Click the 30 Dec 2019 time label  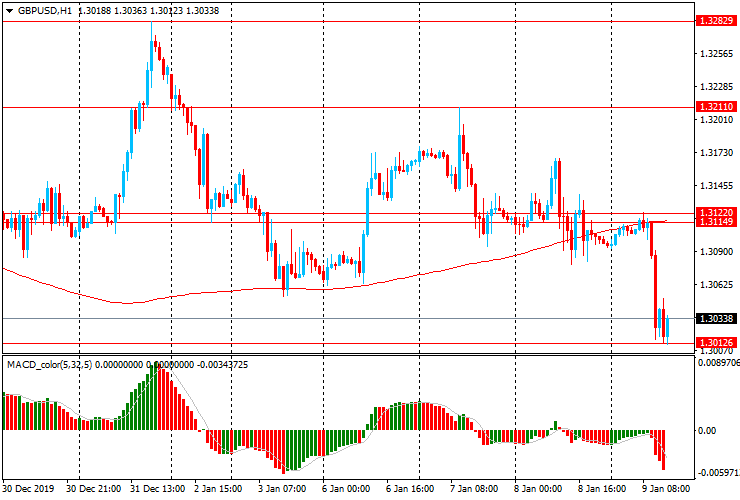coord(29,489)
